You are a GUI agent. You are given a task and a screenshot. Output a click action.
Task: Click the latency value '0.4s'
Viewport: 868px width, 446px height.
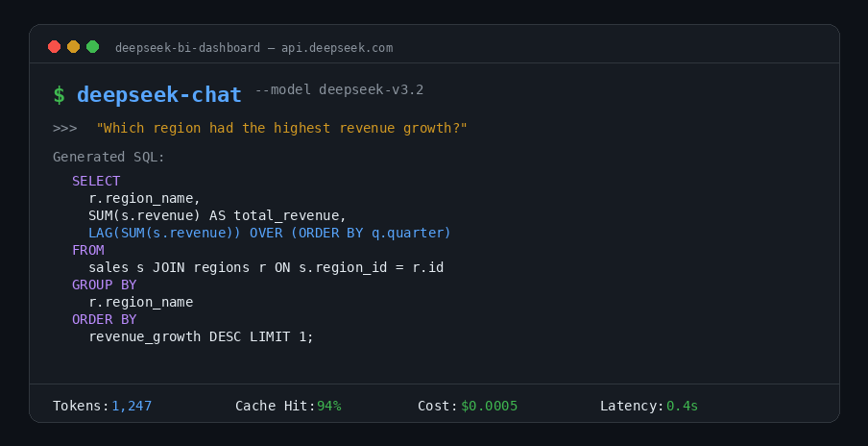pyautogui.click(x=682, y=406)
